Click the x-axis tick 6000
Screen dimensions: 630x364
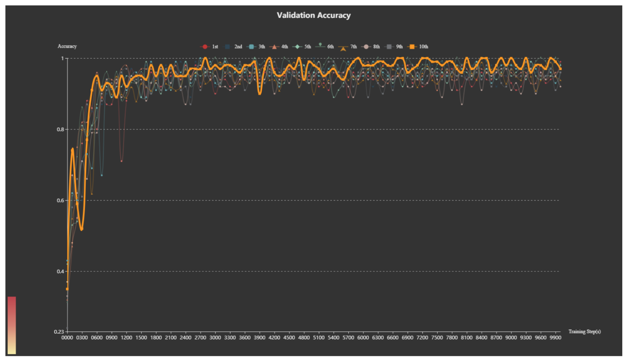[x=363, y=338]
